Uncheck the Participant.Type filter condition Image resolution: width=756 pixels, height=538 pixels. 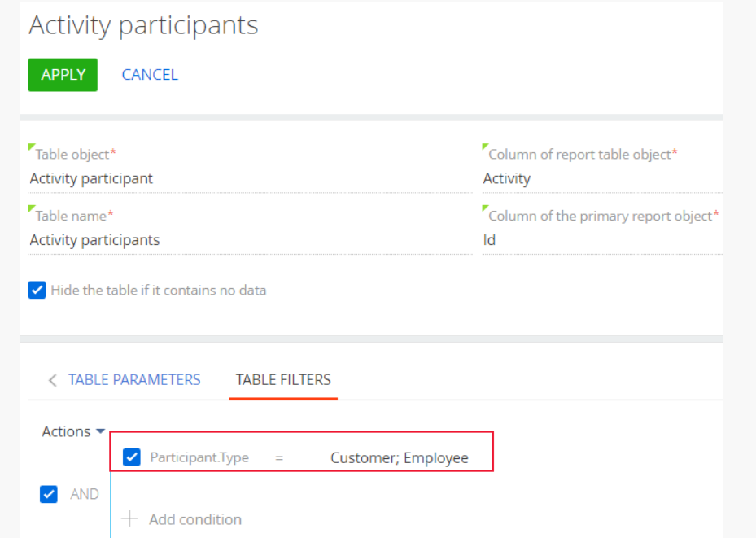coord(132,457)
